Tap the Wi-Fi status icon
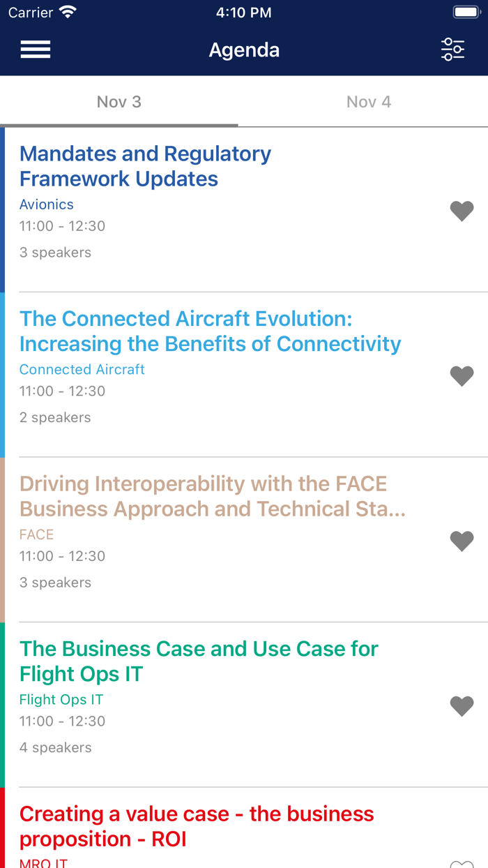Image resolution: width=488 pixels, height=868 pixels. click(66, 11)
